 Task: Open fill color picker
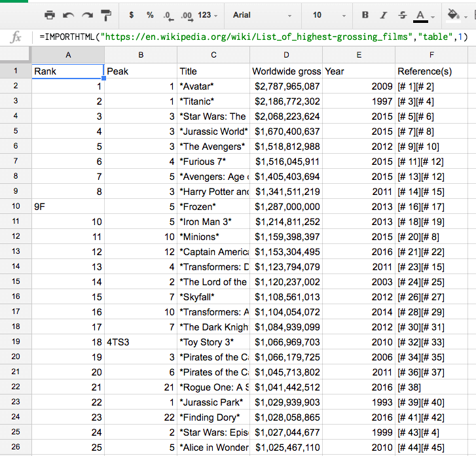[453, 14]
